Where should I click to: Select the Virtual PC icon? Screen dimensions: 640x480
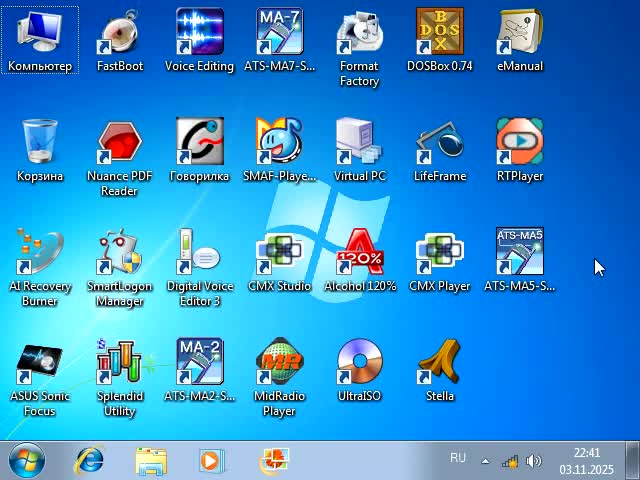click(359, 144)
